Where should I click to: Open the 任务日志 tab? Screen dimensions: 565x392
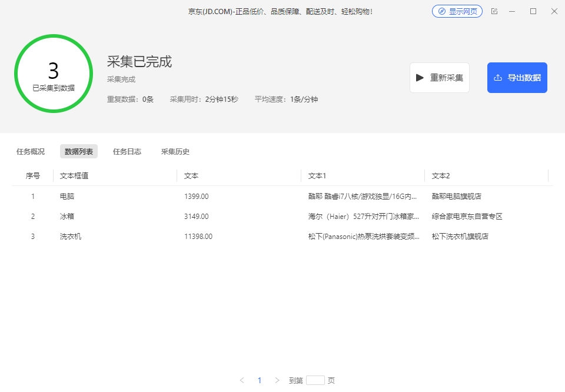[x=127, y=152]
